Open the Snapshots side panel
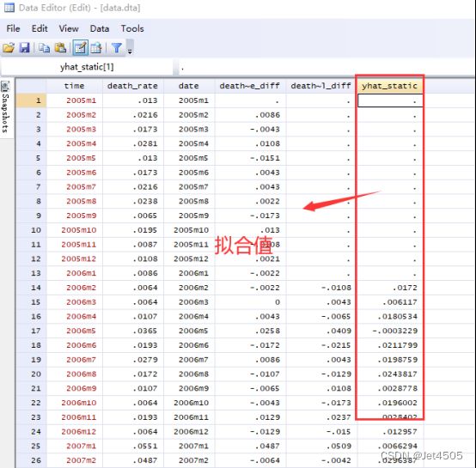Viewport: 476px width, 468px height. click(5, 108)
